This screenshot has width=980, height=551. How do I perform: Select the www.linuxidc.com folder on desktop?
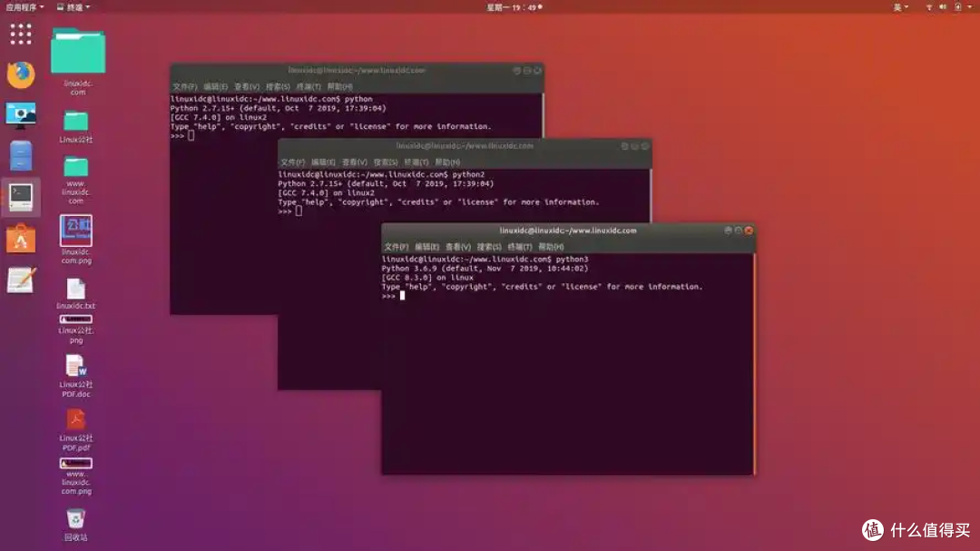(x=75, y=180)
